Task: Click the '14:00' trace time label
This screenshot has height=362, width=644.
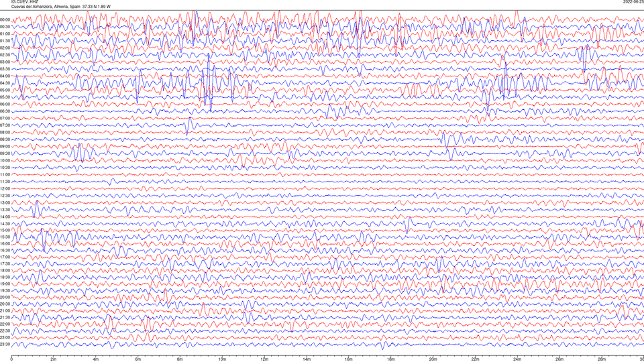Action: coord(5,217)
